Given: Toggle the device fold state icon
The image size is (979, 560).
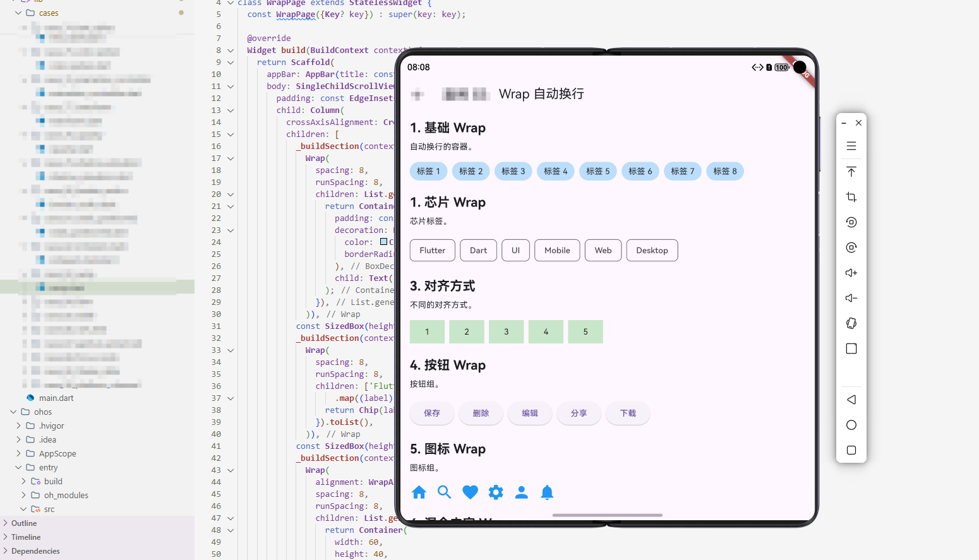Looking at the screenshot, I should [851, 323].
